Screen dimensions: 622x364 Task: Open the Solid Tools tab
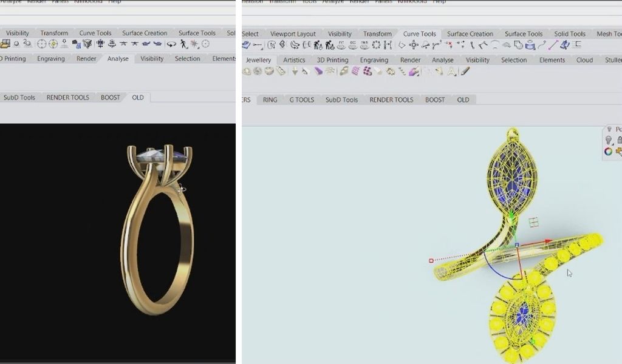569,34
